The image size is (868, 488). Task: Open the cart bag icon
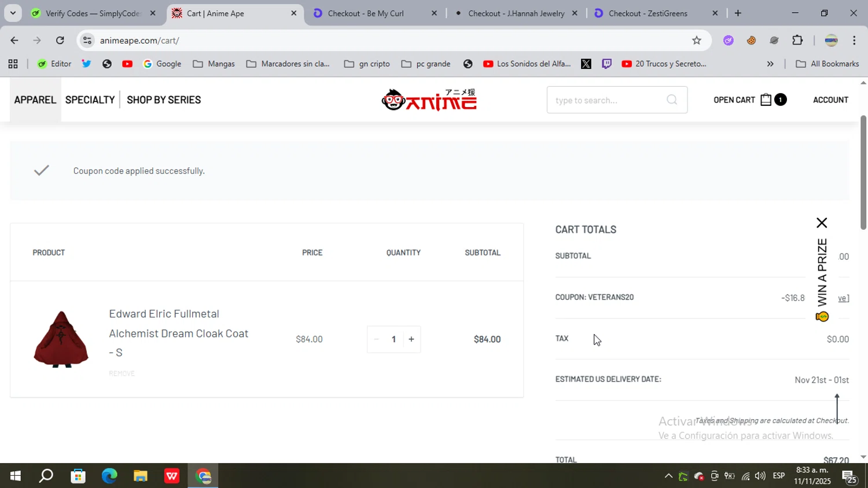[x=766, y=100]
